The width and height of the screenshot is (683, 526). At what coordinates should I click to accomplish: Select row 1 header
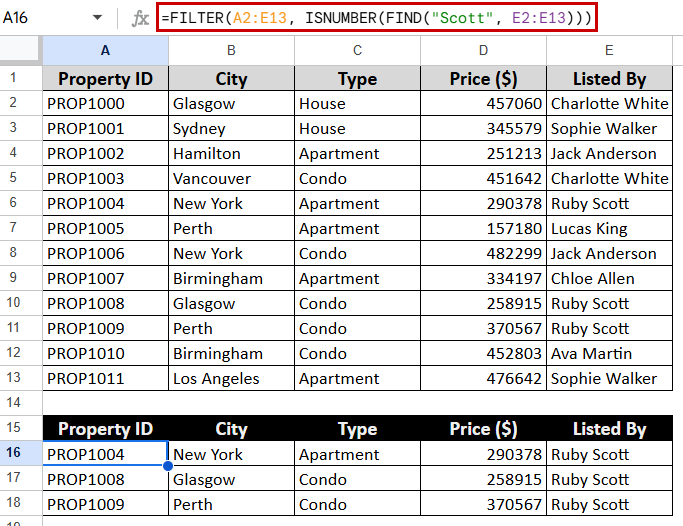(x=21, y=78)
